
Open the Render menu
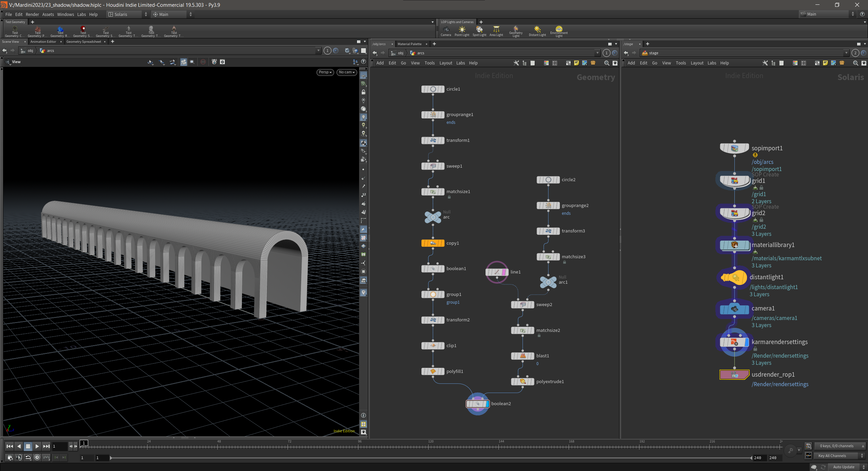(32, 14)
